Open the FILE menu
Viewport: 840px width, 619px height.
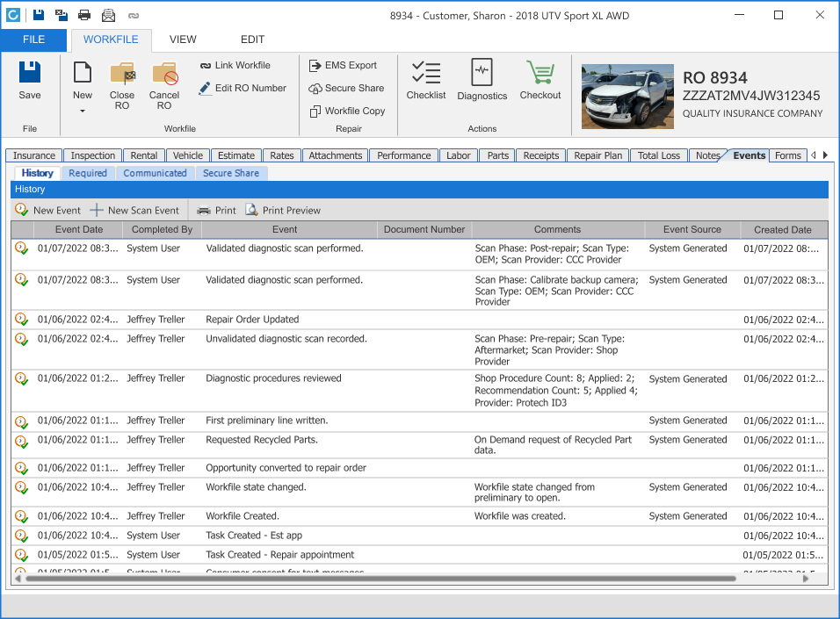33,40
